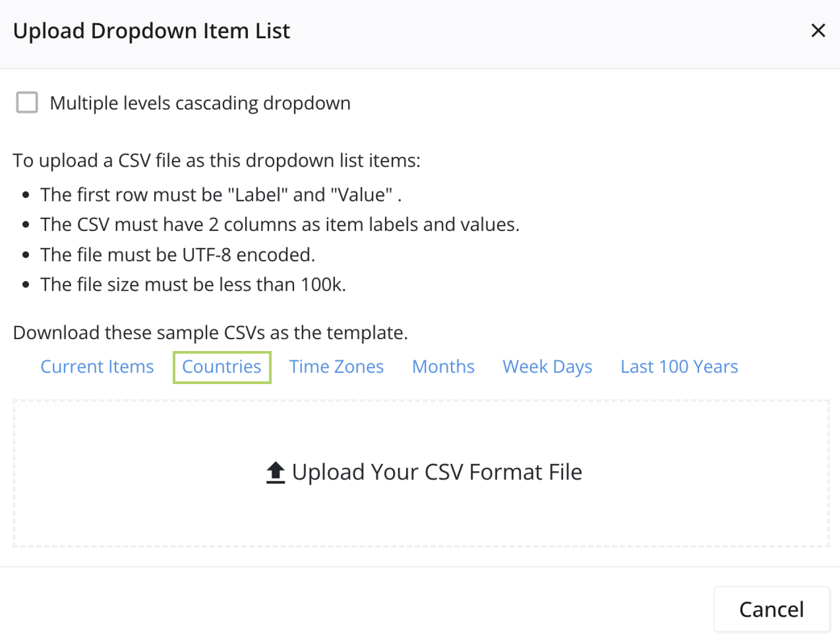Click the file size under 100k rule
The width and height of the screenshot is (840, 644).
[193, 285]
